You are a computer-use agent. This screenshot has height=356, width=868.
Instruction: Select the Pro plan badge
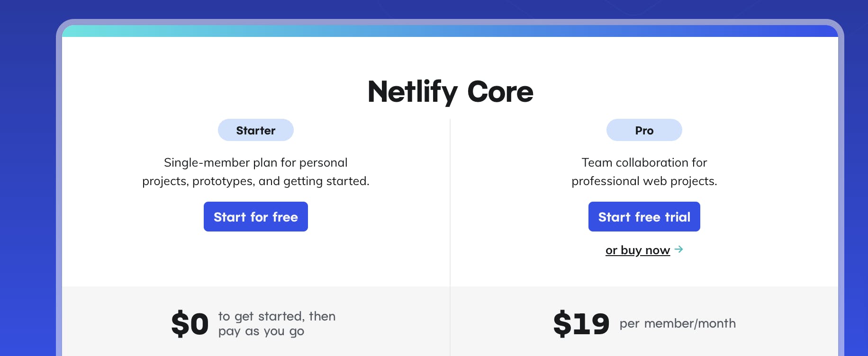(644, 130)
